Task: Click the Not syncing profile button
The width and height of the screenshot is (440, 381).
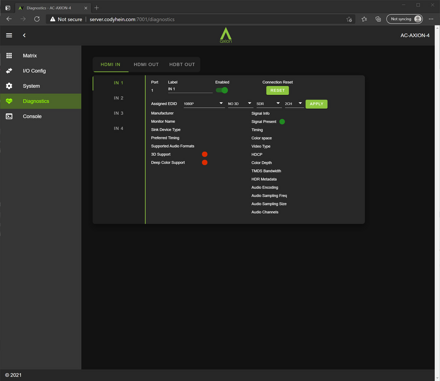Action: point(405,19)
